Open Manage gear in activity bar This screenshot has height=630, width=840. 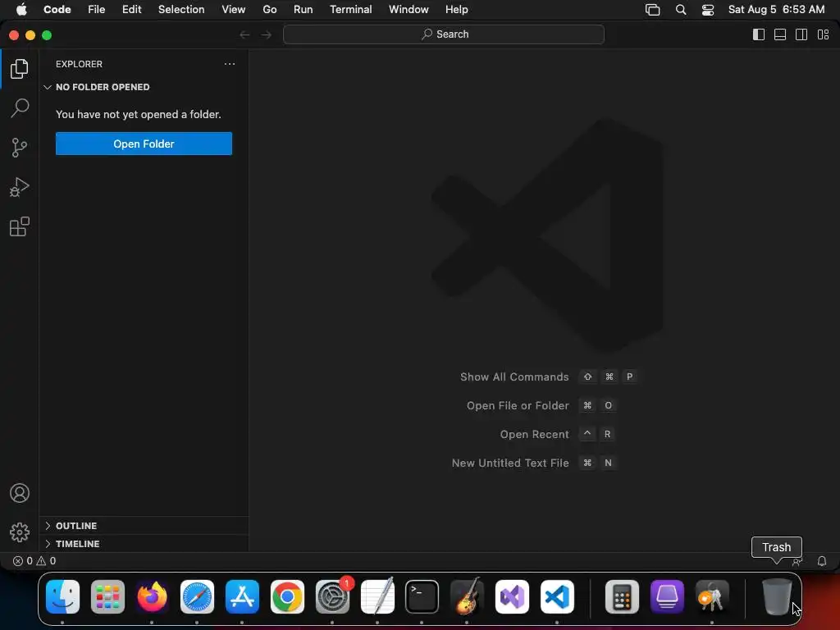point(20,532)
